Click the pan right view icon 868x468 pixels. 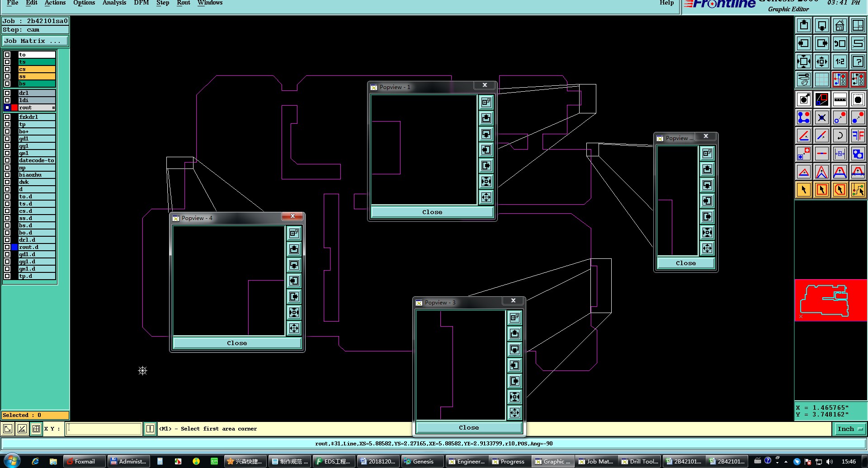coord(822,43)
